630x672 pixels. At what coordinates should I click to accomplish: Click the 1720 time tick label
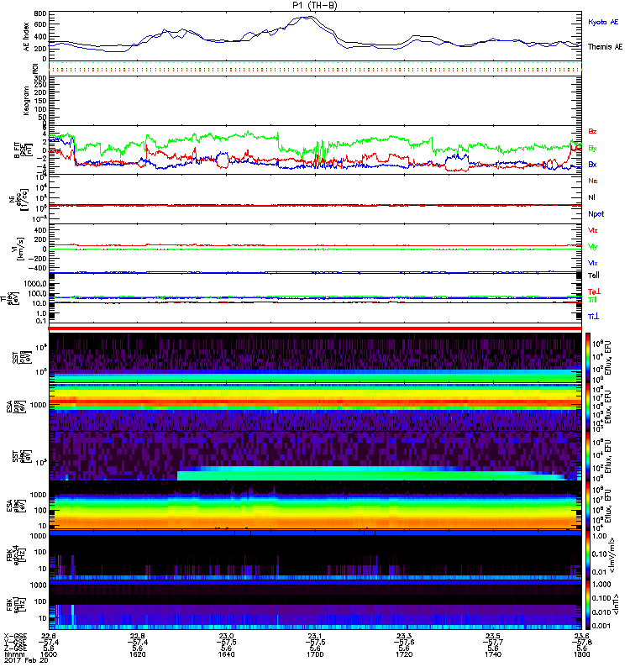tap(404, 654)
